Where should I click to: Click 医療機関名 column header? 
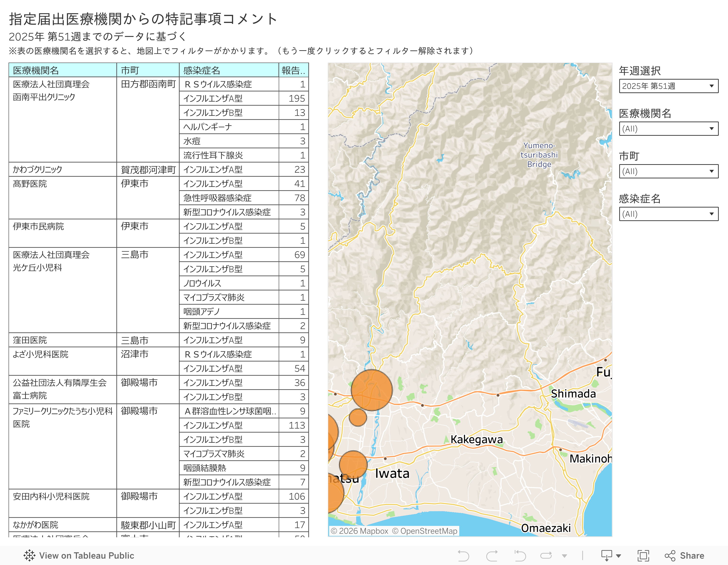(x=36, y=70)
